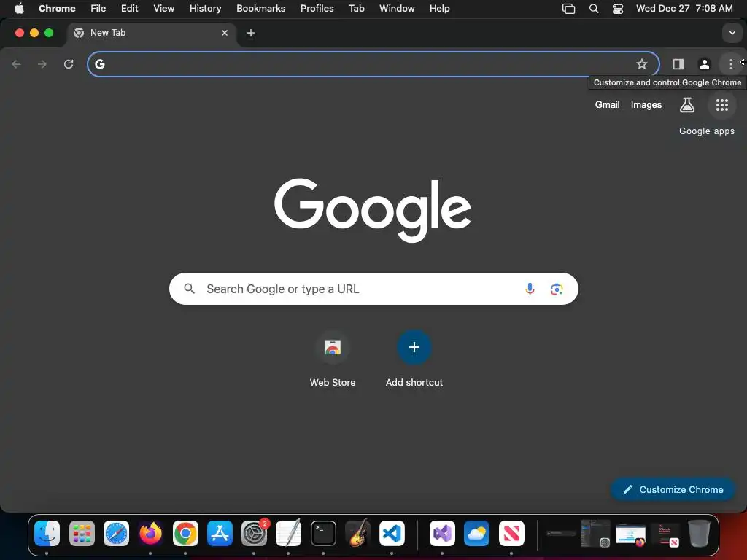This screenshot has height=560, width=747.
Task: Click the Search Google or type a URL box
Action: [373, 289]
